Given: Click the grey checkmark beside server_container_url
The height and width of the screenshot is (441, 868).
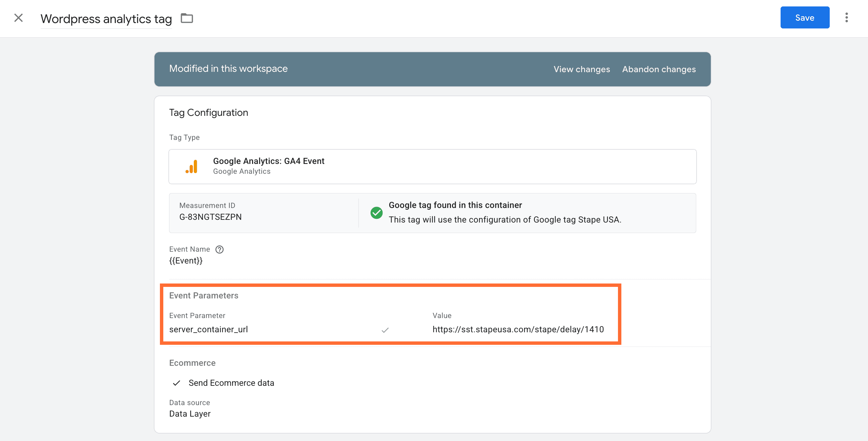Looking at the screenshot, I should [385, 330].
